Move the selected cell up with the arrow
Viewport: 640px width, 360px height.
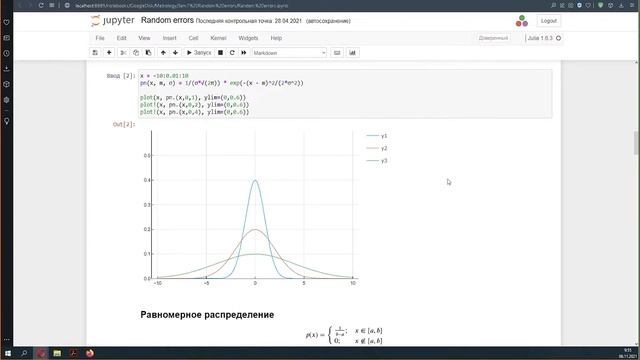[x=163, y=53]
